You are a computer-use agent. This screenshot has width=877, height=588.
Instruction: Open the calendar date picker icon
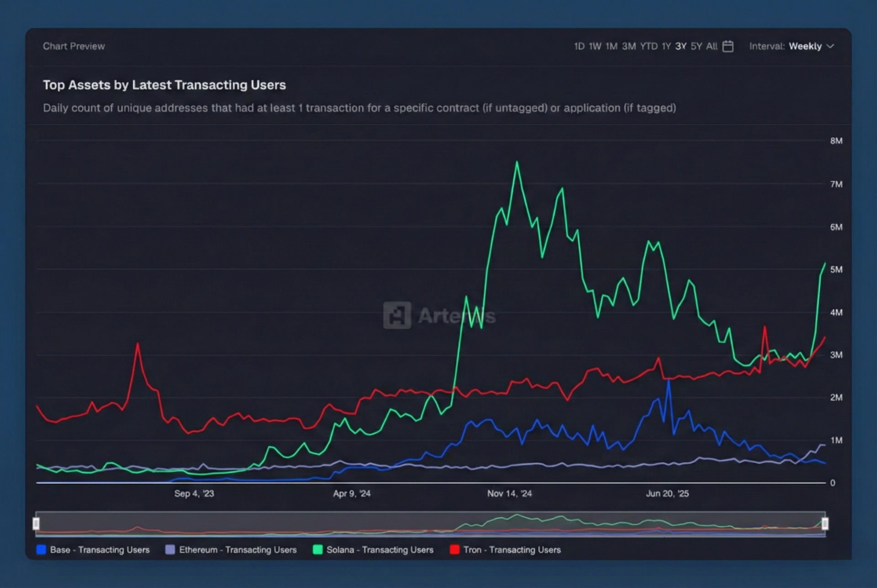[728, 47]
